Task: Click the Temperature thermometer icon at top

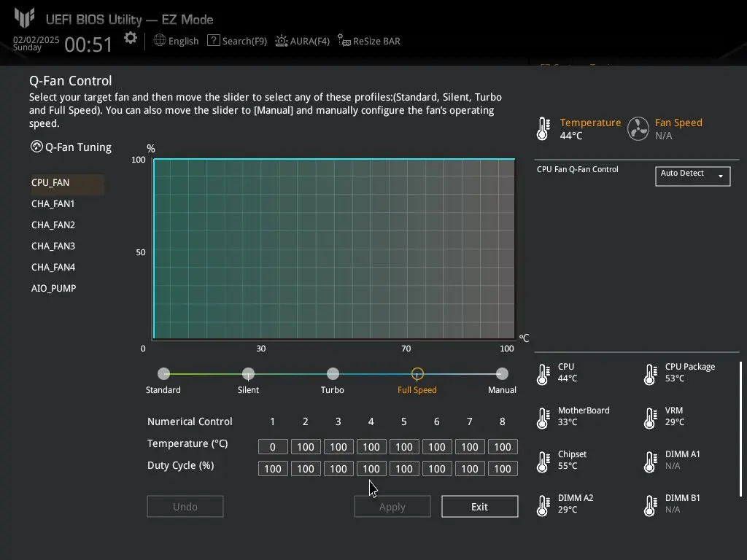Action: [543, 128]
